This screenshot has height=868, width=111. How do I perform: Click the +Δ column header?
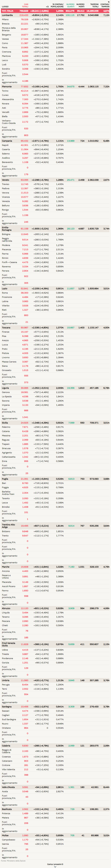click(47, 7)
